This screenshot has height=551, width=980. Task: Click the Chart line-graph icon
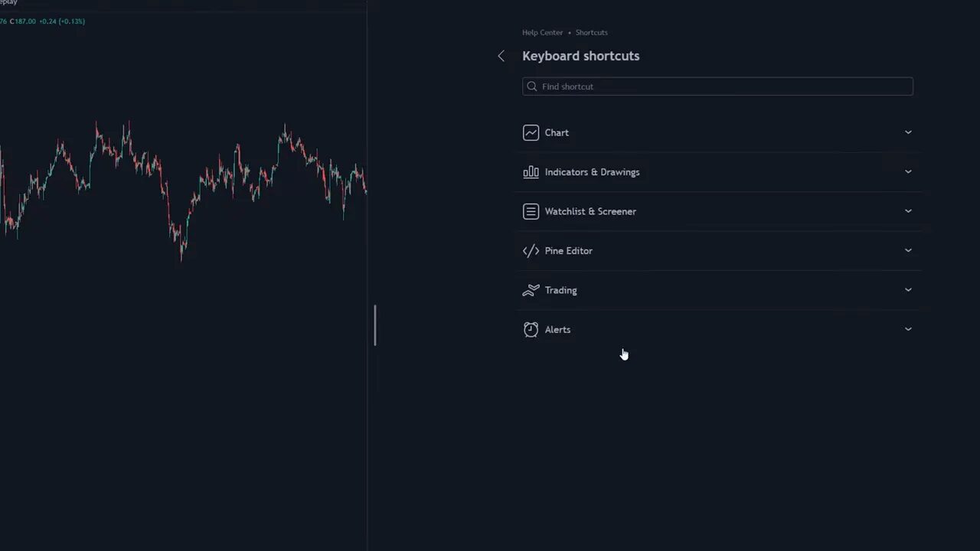(x=531, y=132)
